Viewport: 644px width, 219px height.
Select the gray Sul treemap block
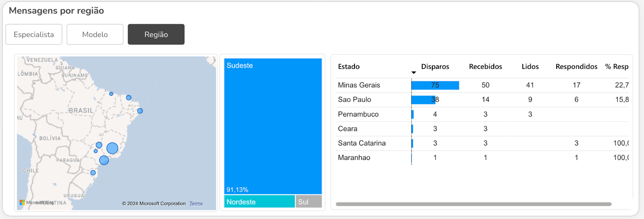coord(308,202)
